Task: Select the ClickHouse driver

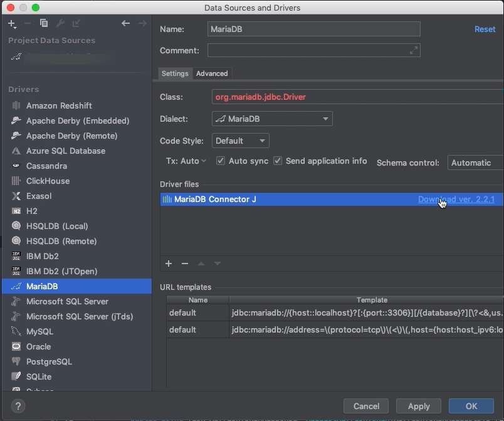Action: (x=76, y=181)
